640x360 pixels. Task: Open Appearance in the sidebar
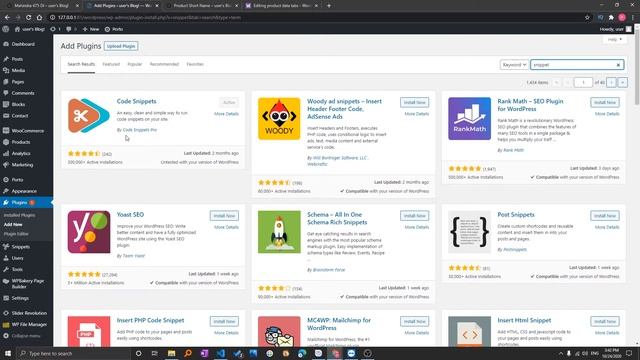(x=24, y=191)
